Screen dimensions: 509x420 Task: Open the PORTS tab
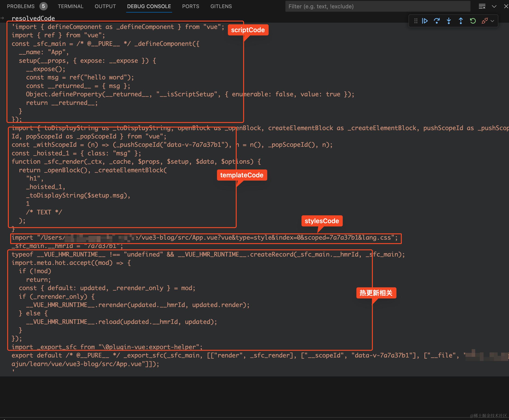point(190,6)
